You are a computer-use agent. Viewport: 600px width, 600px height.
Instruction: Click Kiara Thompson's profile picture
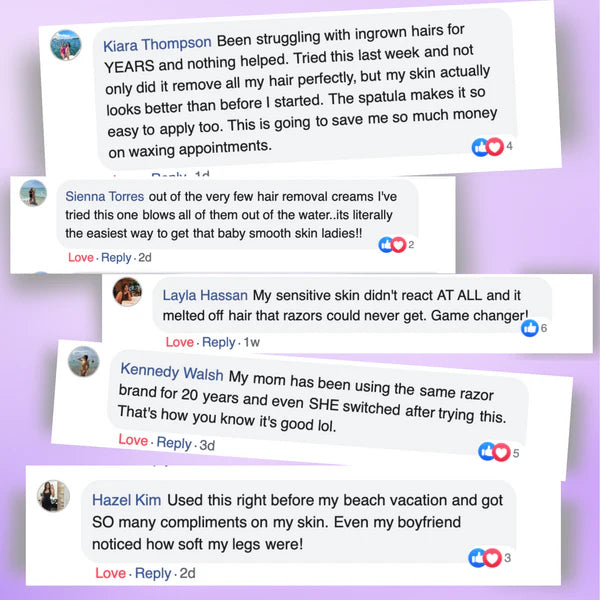(67, 45)
